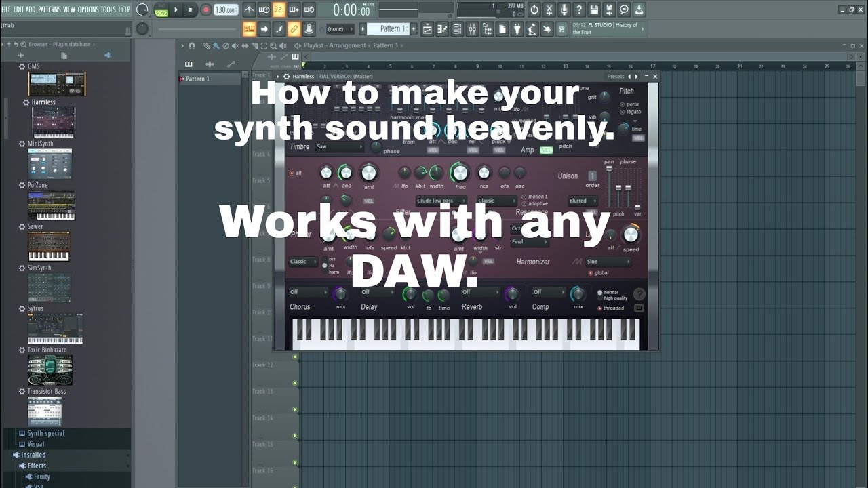868x488 pixels.
Task: Click the Play transport button
Action: [176, 10]
